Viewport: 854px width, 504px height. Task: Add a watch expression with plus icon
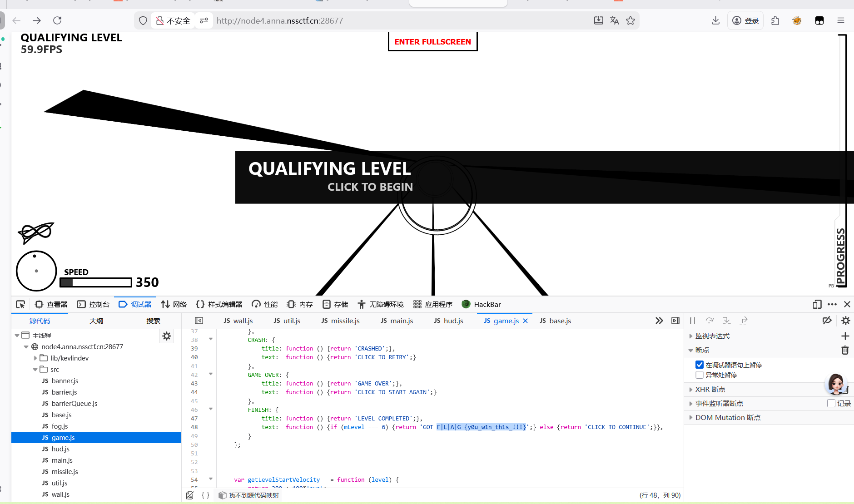tap(845, 336)
